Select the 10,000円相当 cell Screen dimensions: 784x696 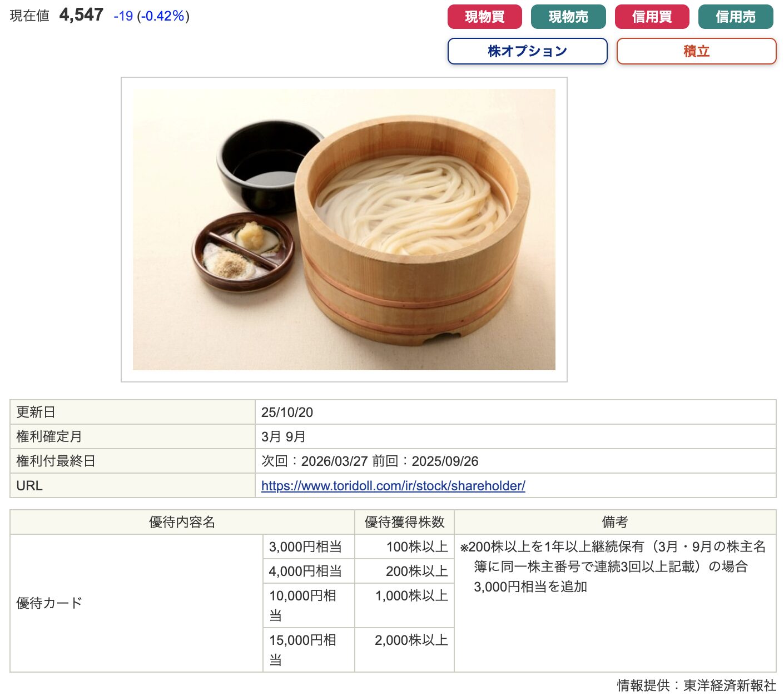[309, 605]
